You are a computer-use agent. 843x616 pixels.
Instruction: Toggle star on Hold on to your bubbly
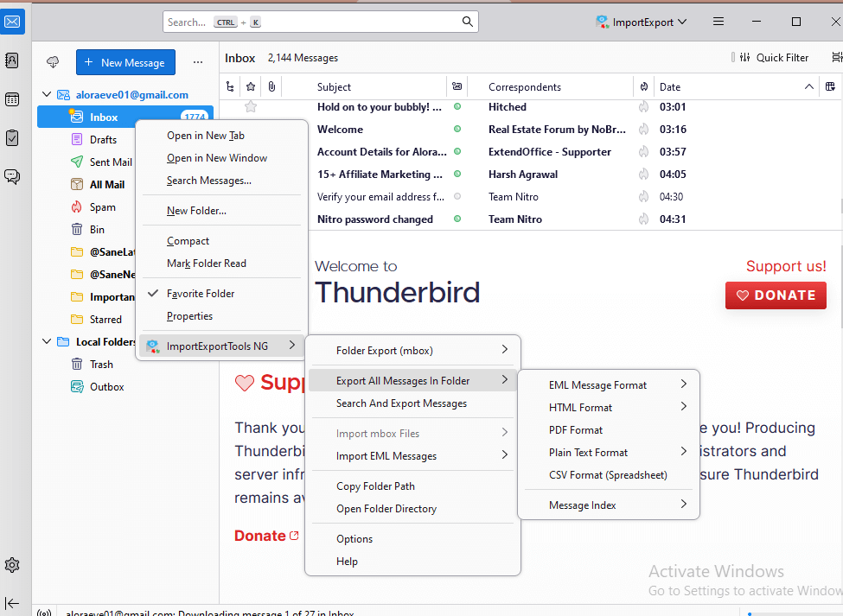tap(251, 107)
